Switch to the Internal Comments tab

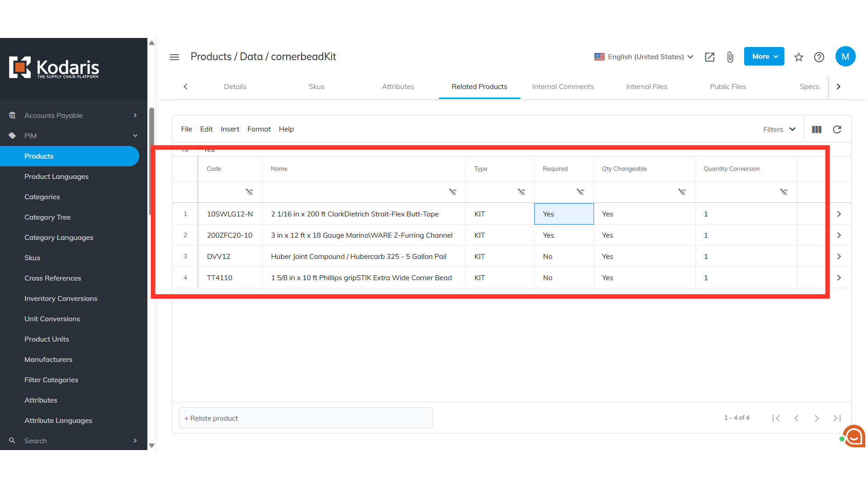pyautogui.click(x=563, y=87)
